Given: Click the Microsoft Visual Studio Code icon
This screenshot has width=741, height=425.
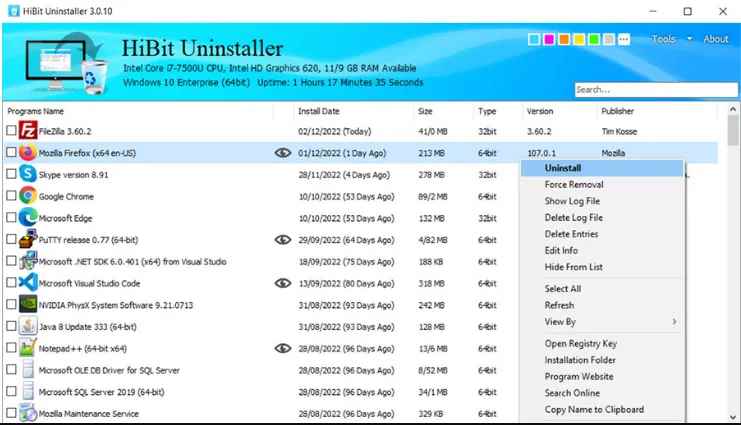Looking at the screenshot, I should (x=29, y=283).
